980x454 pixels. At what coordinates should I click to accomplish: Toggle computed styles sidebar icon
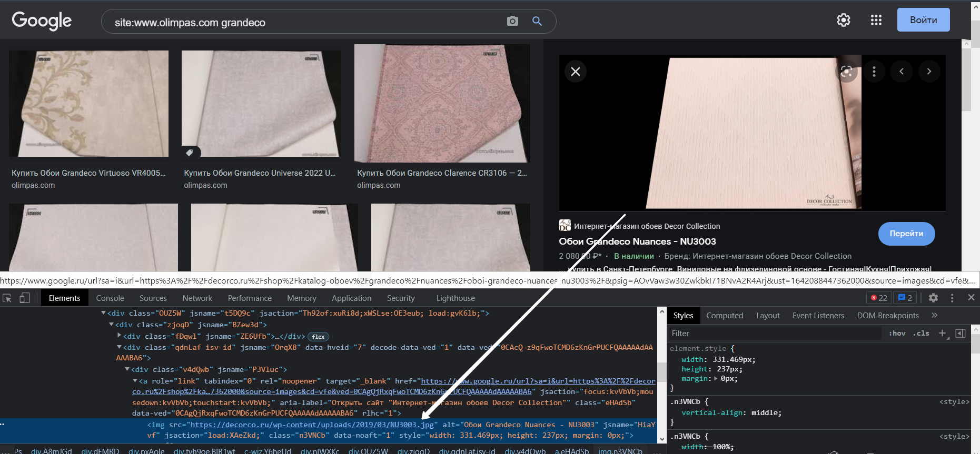click(961, 334)
